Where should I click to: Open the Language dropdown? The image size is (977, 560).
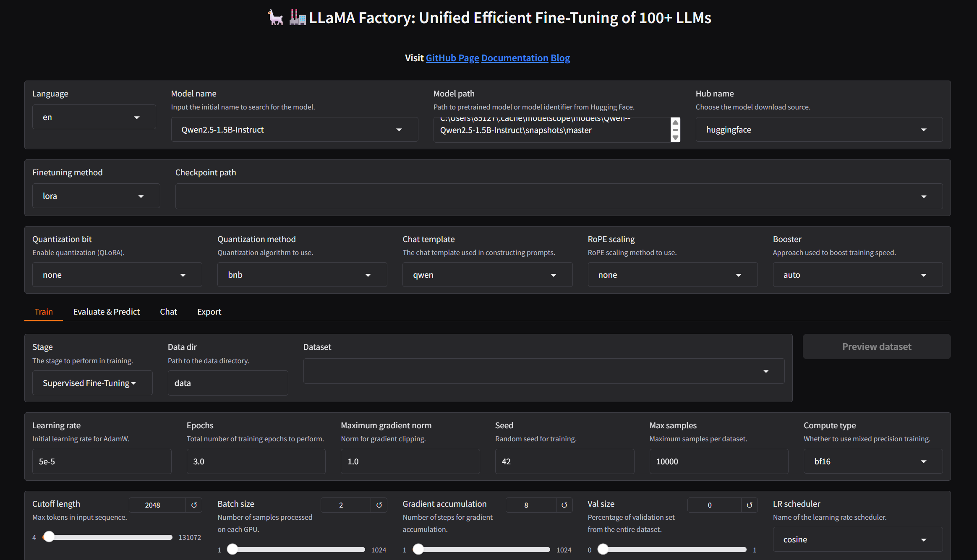[94, 117]
